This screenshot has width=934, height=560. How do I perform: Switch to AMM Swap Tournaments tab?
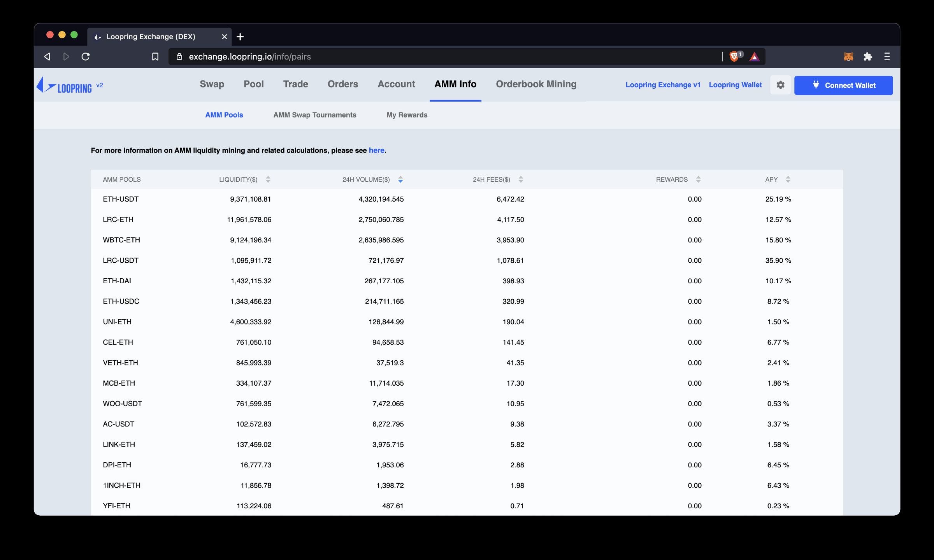point(315,115)
